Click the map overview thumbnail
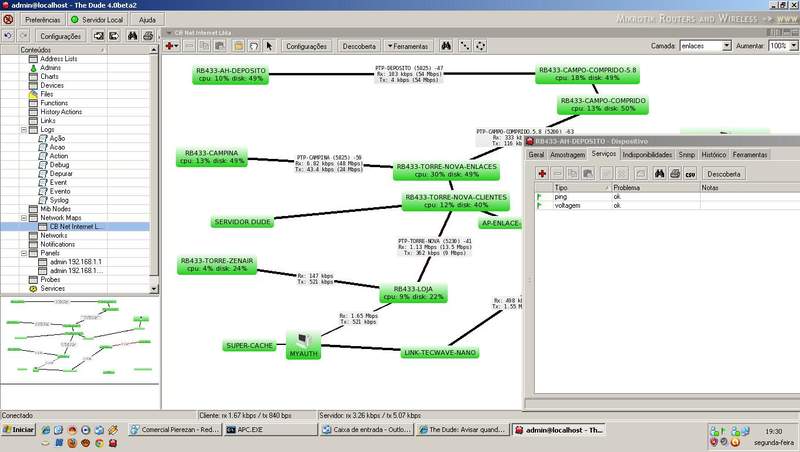Viewport: 800px width, 452px height. click(x=80, y=339)
